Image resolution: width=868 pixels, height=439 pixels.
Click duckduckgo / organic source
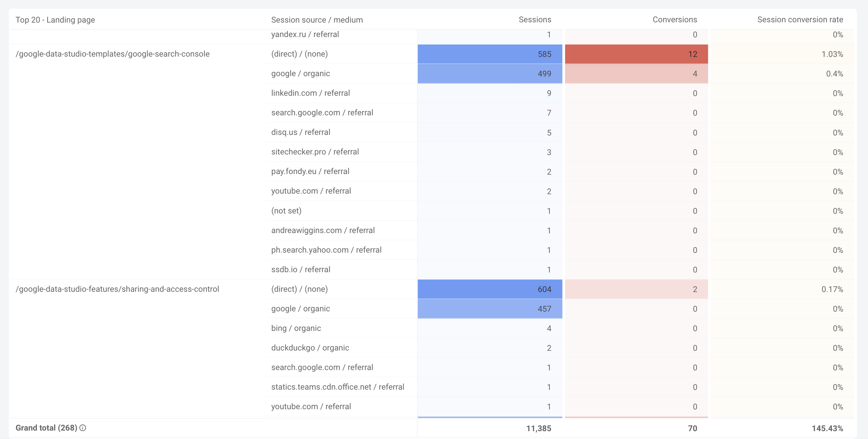(310, 348)
